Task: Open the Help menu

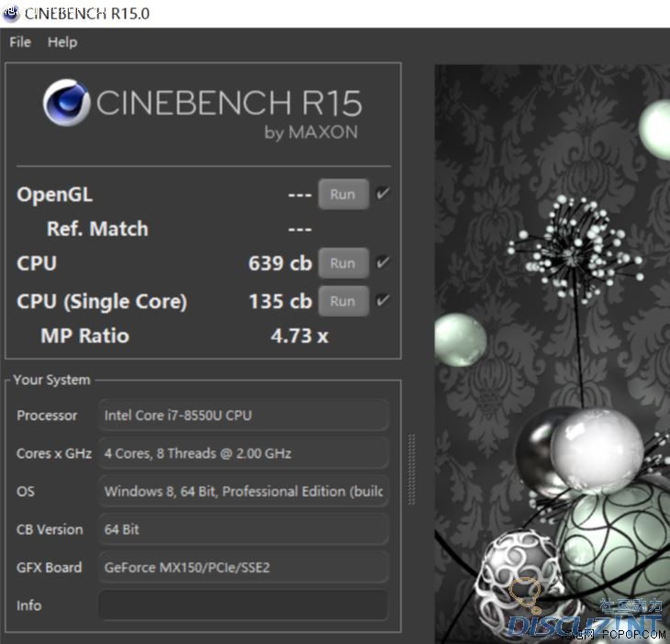Action: pyautogui.click(x=62, y=42)
